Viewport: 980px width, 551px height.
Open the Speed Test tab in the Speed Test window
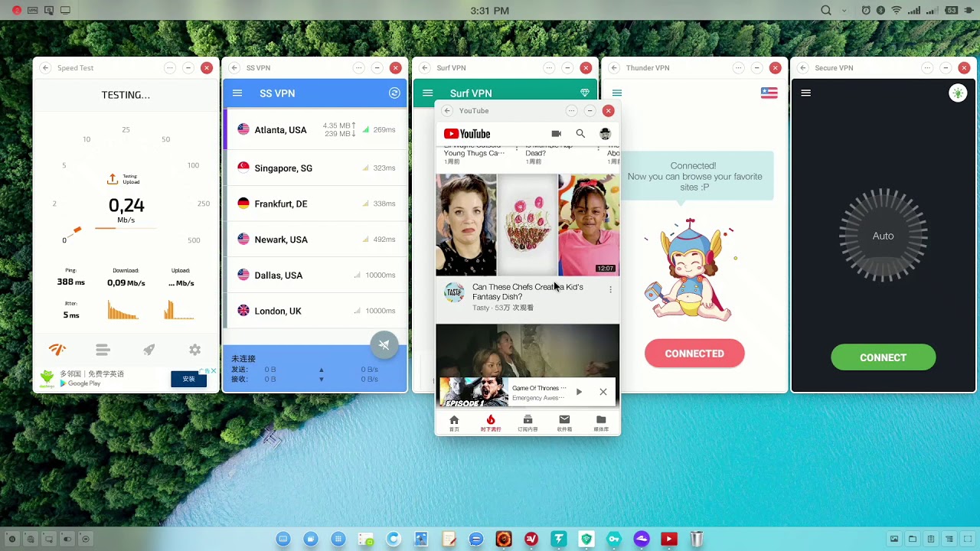(57, 350)
